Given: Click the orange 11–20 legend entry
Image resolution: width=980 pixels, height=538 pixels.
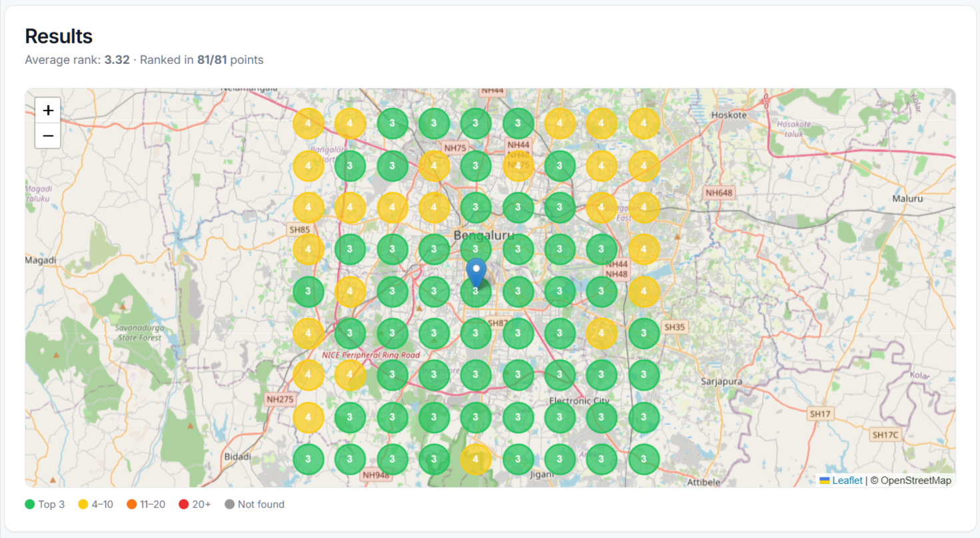Looking at the screenshot, I should coord(145,505).
